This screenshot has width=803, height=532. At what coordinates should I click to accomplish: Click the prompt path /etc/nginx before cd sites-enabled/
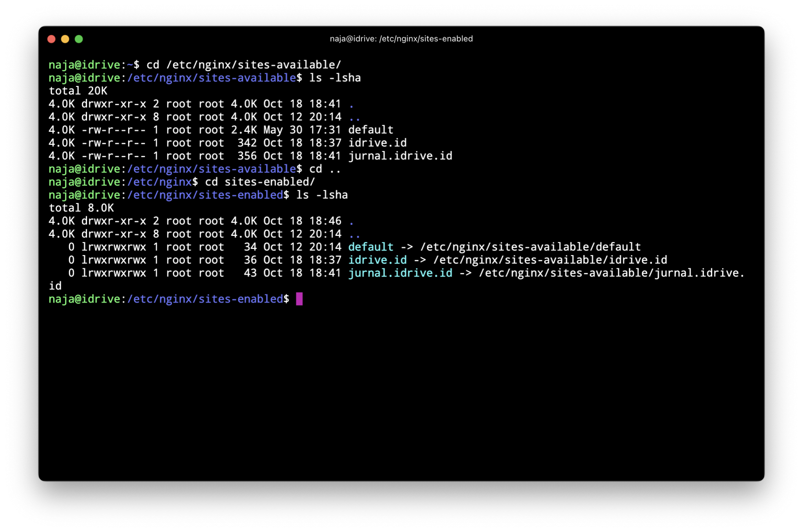[x=159, y=182]
